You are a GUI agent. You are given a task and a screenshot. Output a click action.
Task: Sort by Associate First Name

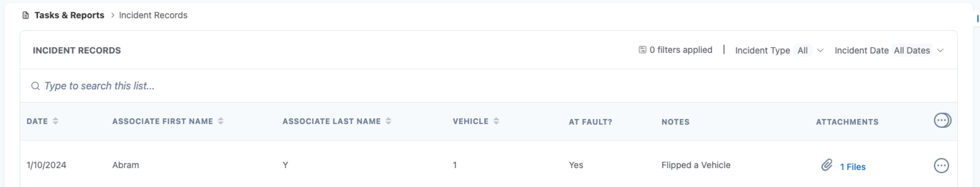[221, 121]
